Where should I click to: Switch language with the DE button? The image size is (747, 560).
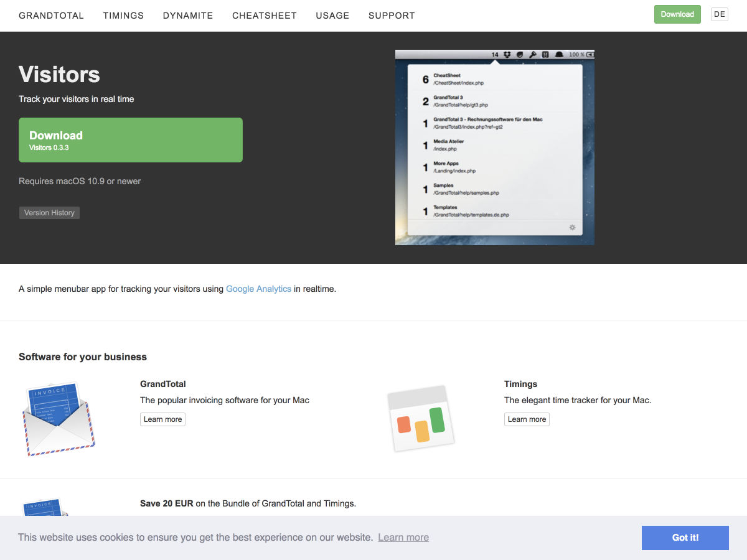[x=719, y=14]
